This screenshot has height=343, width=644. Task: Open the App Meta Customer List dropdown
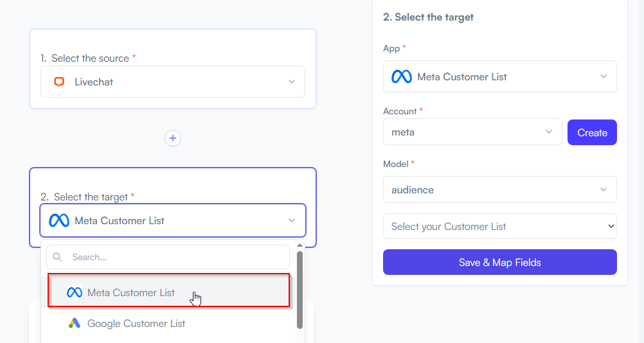500,76
